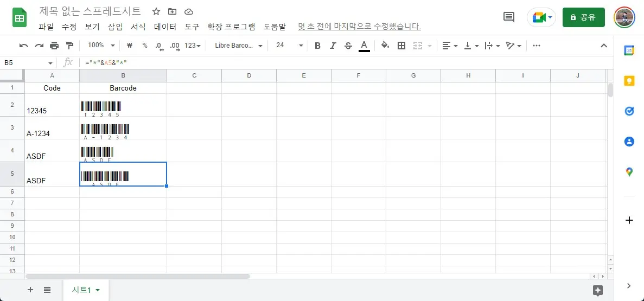Screen dimensions: 644x301
Task: Open the font size 24 dropdown
Action: pos(290,46)
